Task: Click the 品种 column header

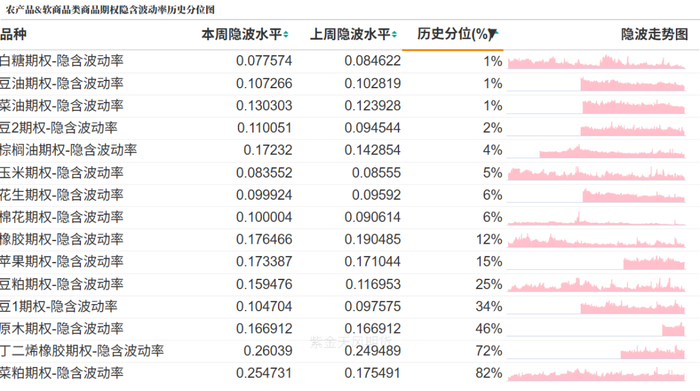Action: [13, 34]
